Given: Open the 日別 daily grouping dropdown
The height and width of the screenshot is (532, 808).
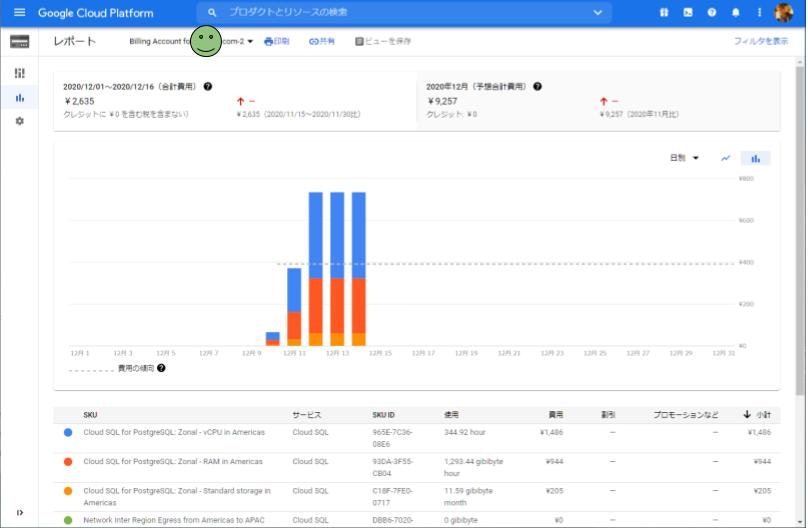Looking at the screenshot, I should coord(684,158).
